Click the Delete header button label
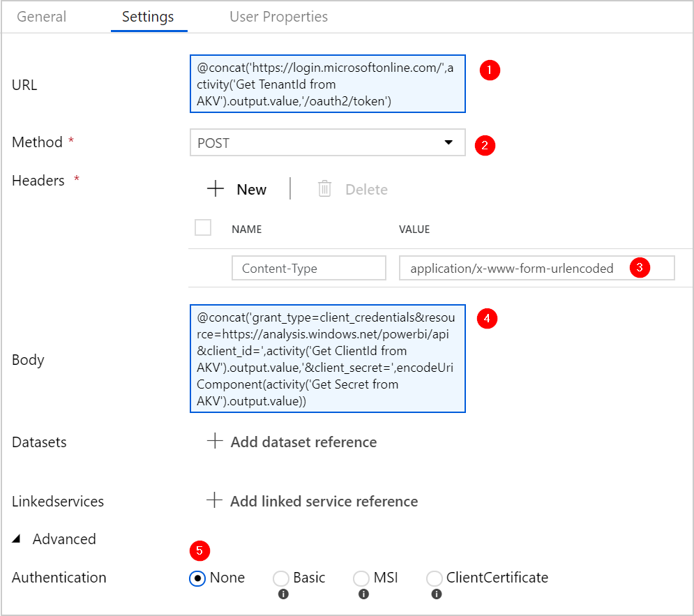The height and width of the screenshot is (616, 694). (x=366, y=189)
